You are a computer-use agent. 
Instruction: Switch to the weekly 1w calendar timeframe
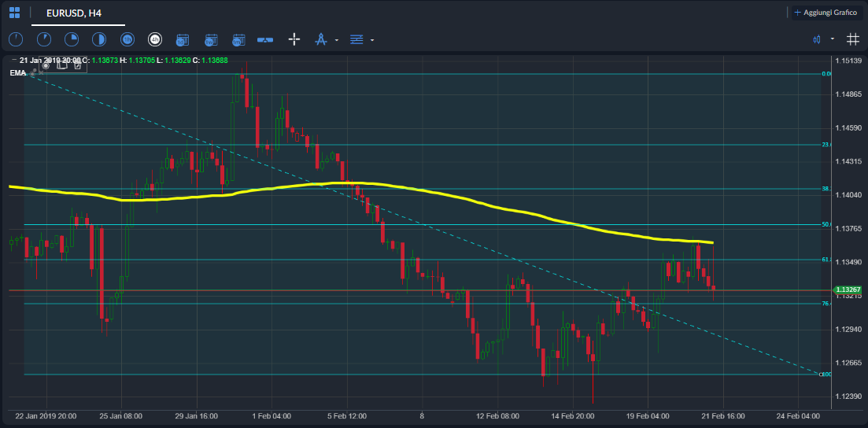pyautogui.click(x=210, y=39)
